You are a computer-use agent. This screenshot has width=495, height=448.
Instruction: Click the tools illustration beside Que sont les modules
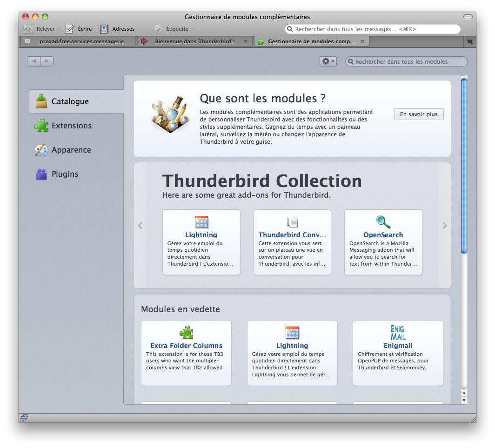coord(170,114)
